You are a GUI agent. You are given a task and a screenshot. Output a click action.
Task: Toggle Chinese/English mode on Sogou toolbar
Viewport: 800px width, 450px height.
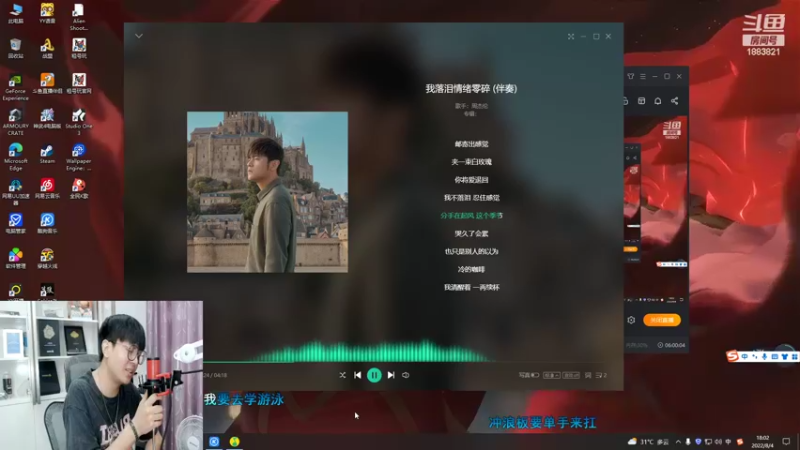tap(745, 356)
